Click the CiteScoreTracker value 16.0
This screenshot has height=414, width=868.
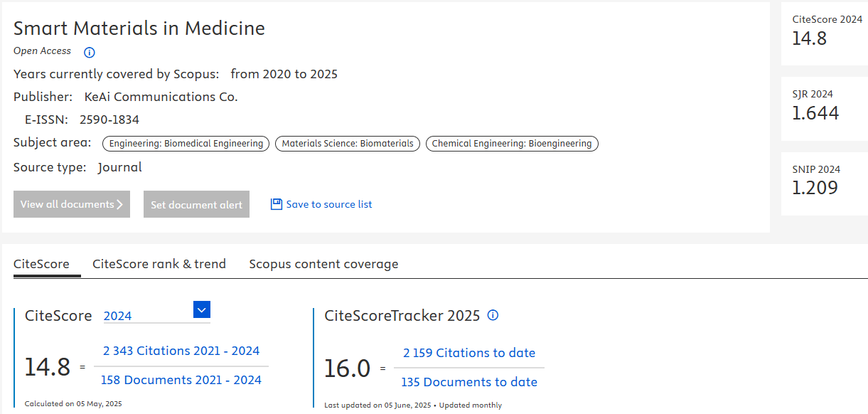coord(348,368)
